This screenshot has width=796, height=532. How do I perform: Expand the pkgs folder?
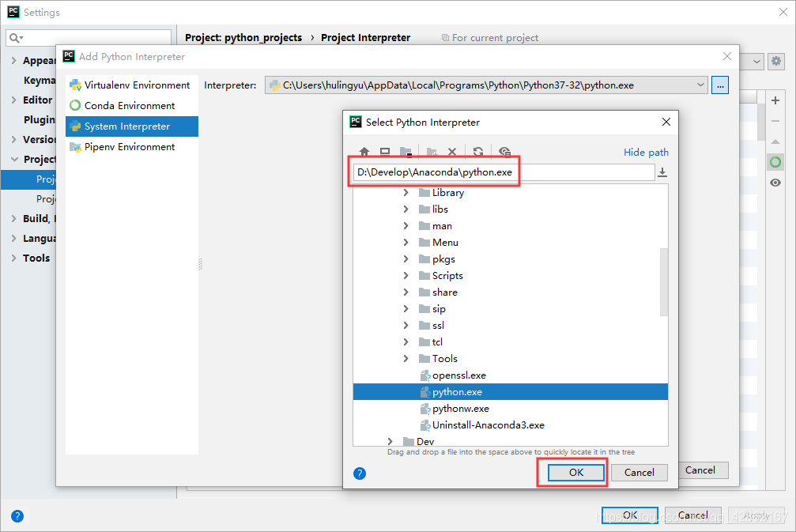pyautogui.click(x=406, y=259)
